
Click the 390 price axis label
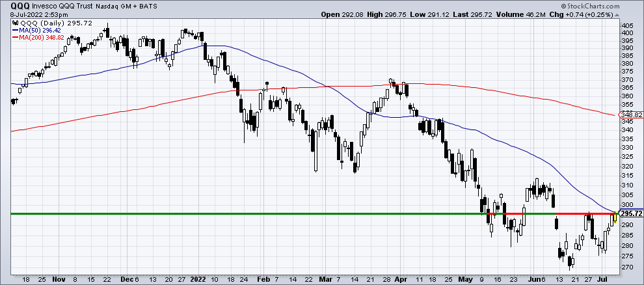tap(626, 48)
